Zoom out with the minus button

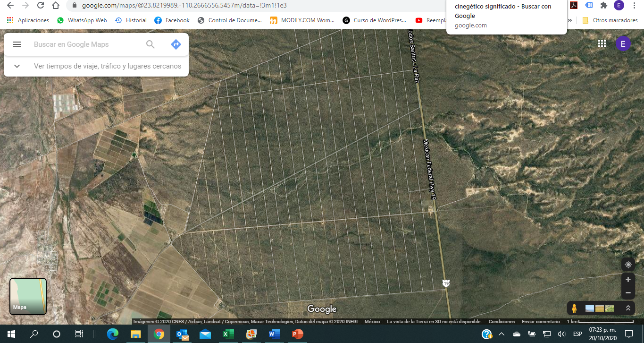tap(627, 293)
